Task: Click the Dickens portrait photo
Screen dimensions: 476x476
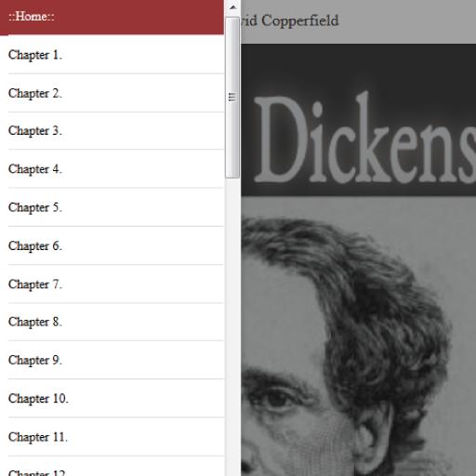Action: (359, 336)
